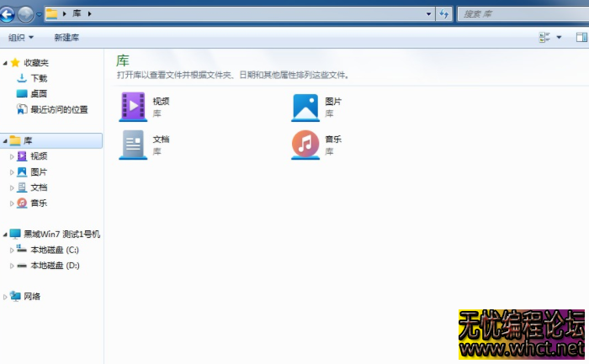Click the refresh button beside address bar

(444, 14)
